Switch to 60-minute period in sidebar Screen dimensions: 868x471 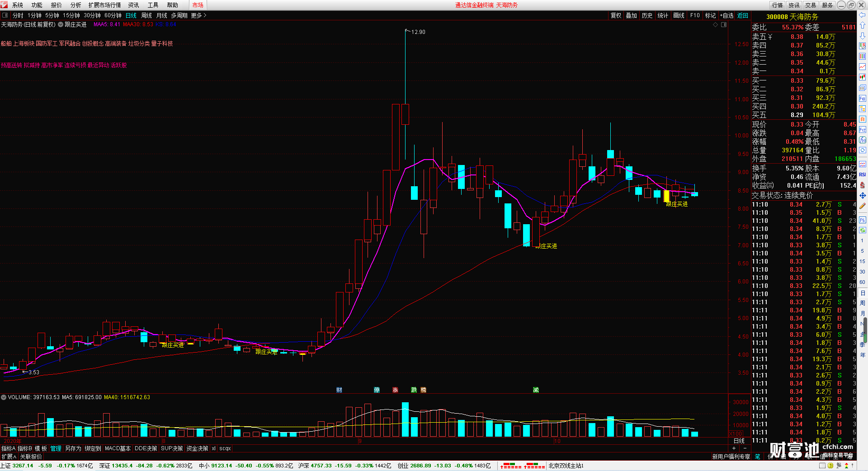click(x=862, y=282)
